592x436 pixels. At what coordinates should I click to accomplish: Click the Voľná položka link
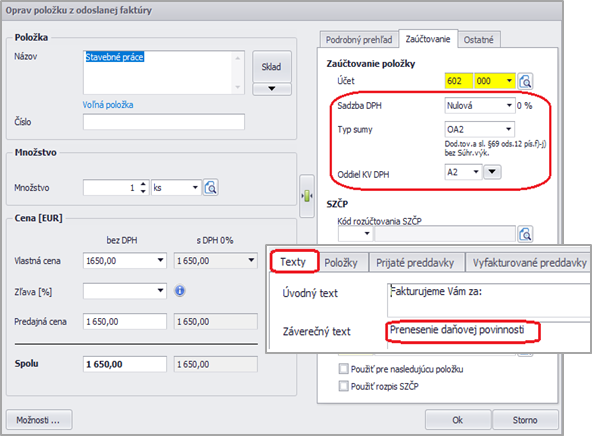pyautogui.click(x=108, y=105)
